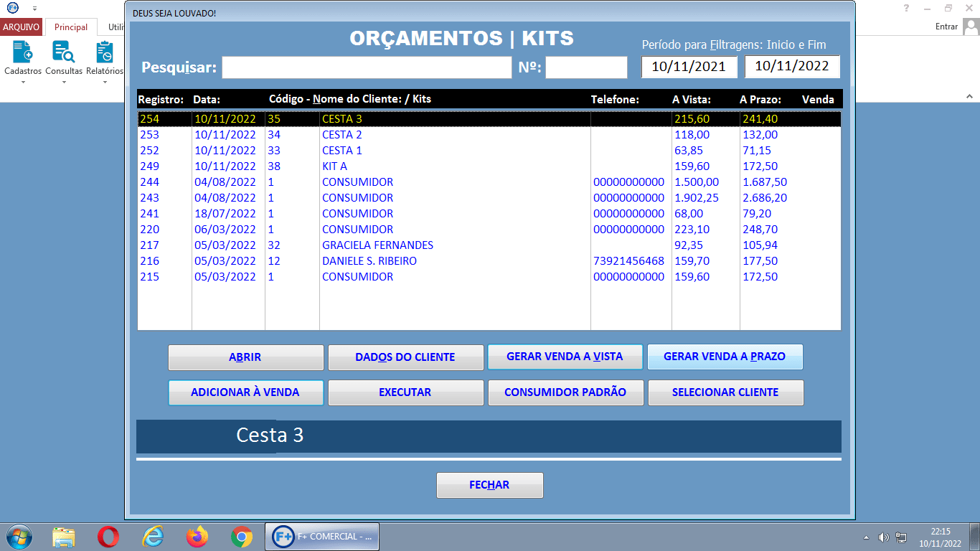Select the KIT A row

(x=489, y=166)
